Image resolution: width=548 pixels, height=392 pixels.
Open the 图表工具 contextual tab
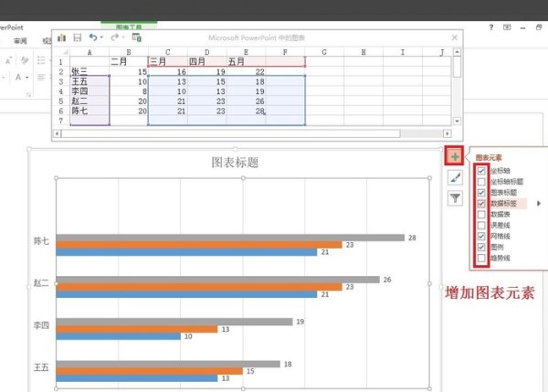tap(129, 26)
